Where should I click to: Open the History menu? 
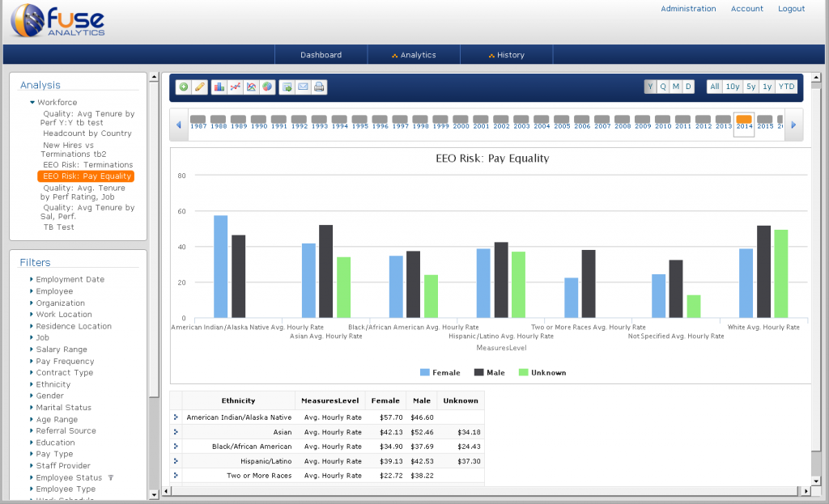(507, 55)
